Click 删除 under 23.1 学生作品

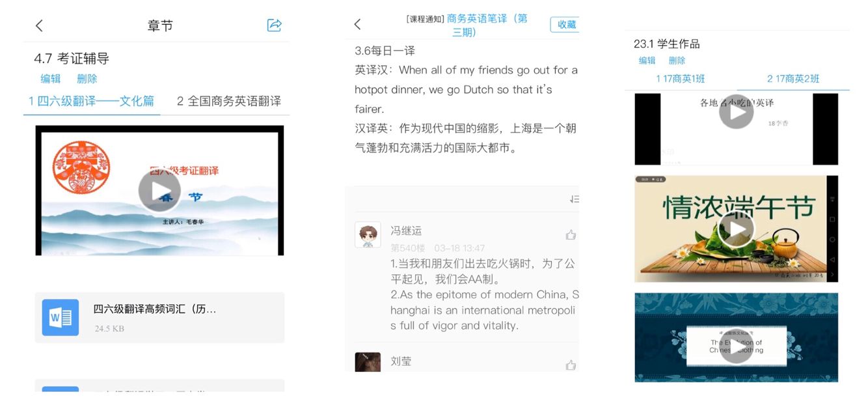click(677, 61)
